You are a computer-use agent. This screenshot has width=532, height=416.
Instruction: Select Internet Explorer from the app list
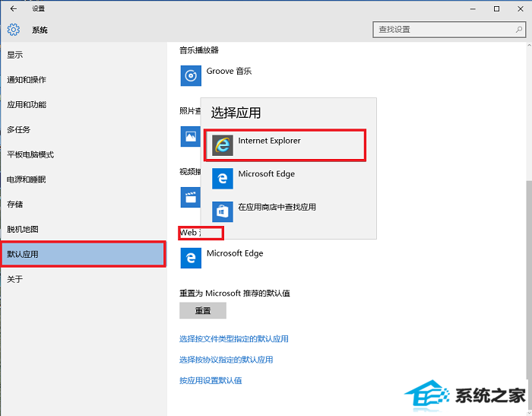[x=285, y=145]
